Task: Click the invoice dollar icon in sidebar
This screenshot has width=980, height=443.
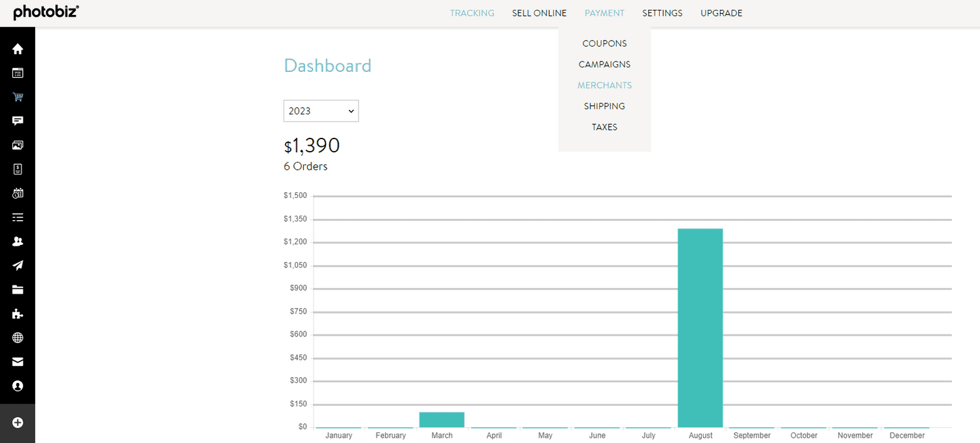Action: point(18,169)
